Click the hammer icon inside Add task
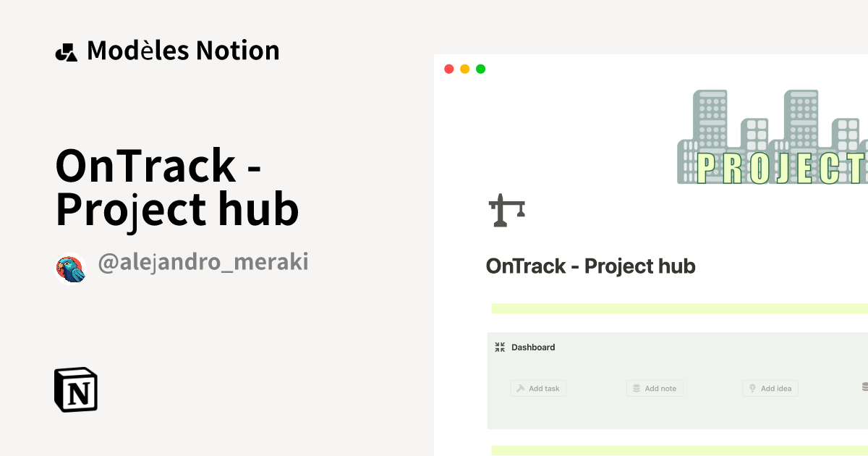This screenshot has height=456, width=868. click(521, 388)
